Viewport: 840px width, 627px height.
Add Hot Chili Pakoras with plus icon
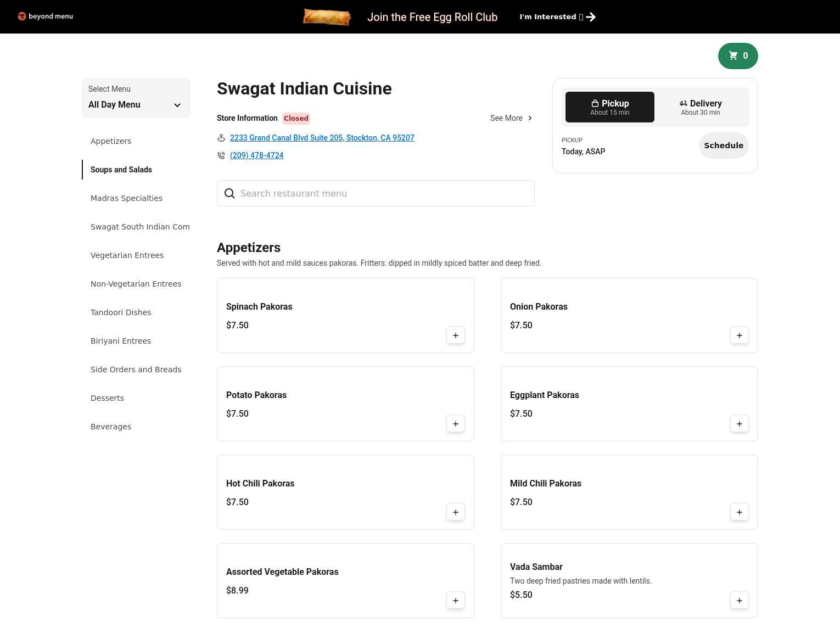click(x=455, y=512)
